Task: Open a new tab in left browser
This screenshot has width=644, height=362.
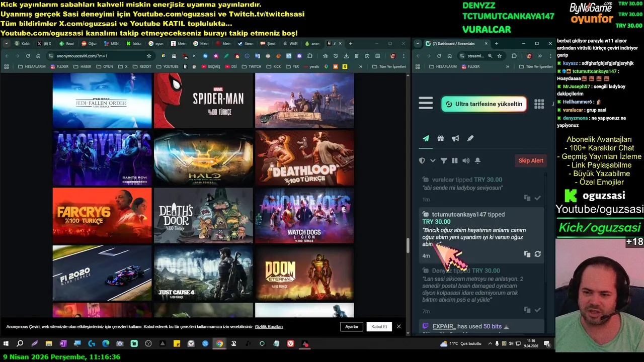Action: tap(351, 44)
